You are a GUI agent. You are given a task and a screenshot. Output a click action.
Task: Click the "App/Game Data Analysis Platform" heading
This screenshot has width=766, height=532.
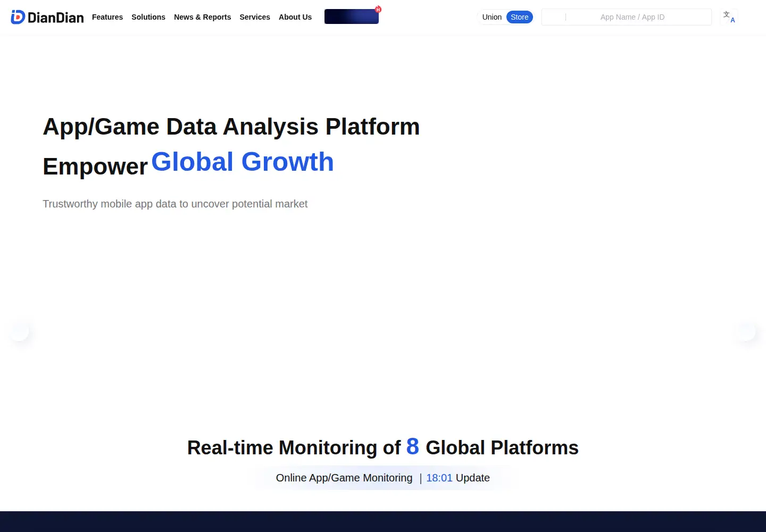(x=231, y=127)
